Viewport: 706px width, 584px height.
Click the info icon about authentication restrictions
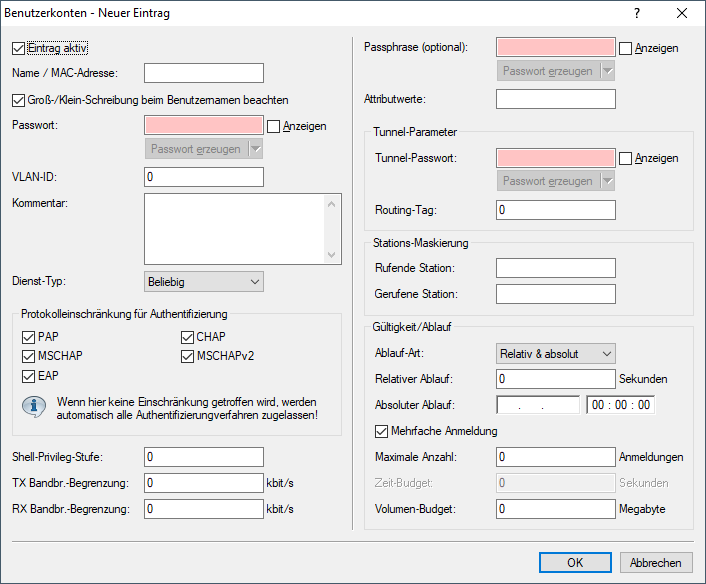(35, 407)
